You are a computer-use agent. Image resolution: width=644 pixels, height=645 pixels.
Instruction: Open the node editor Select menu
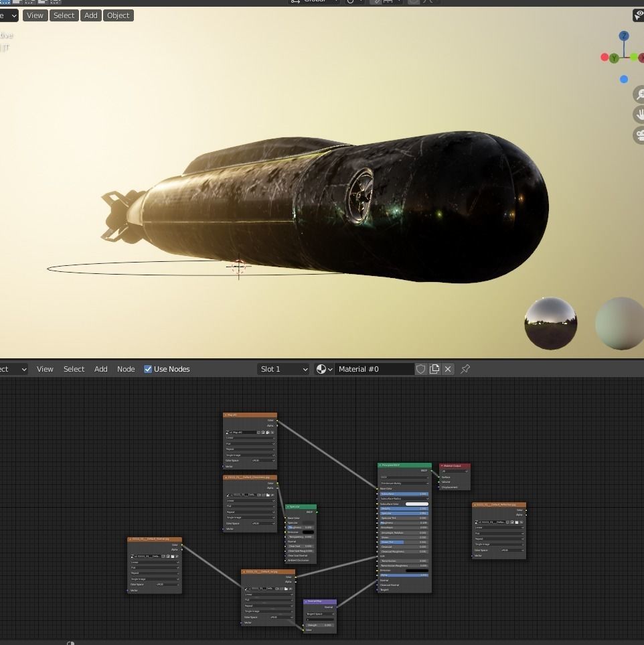coord(74,369)
